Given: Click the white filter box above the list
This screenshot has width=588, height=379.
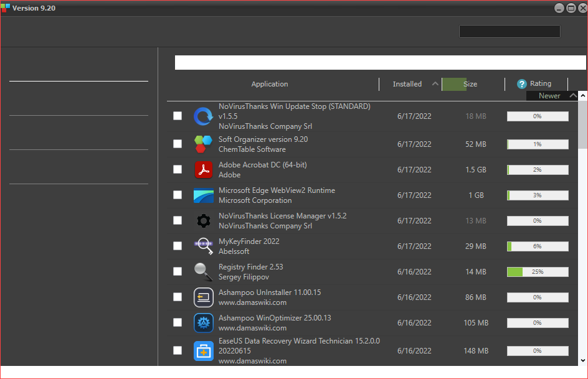Looking at the screenshot, I should (x=380, y=62).
